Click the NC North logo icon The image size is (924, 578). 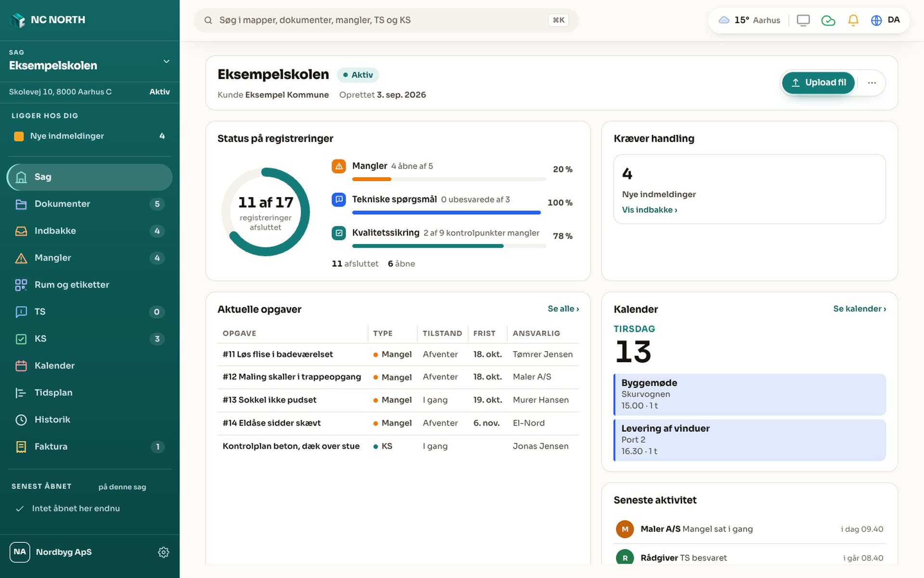click(18, 20)
